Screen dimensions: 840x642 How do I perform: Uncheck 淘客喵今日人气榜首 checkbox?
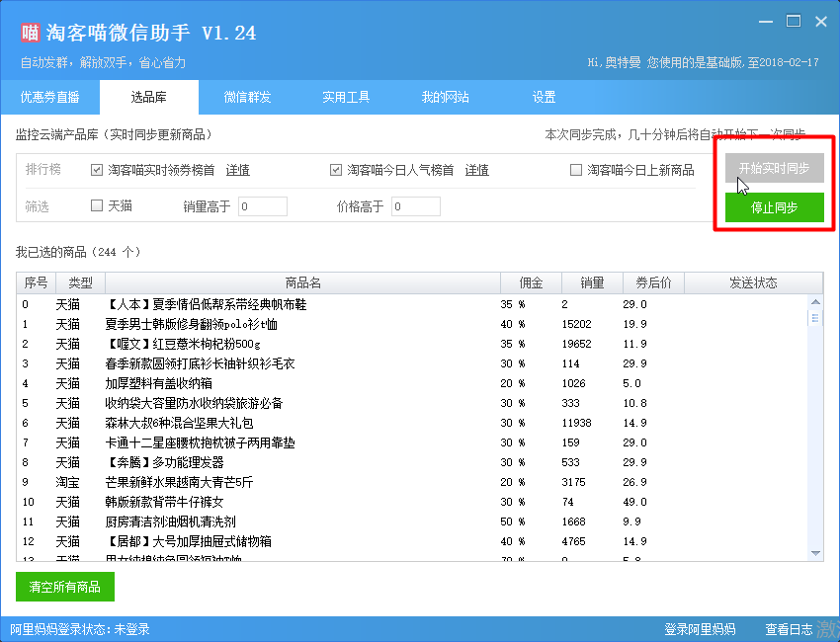tap(335, 170)
